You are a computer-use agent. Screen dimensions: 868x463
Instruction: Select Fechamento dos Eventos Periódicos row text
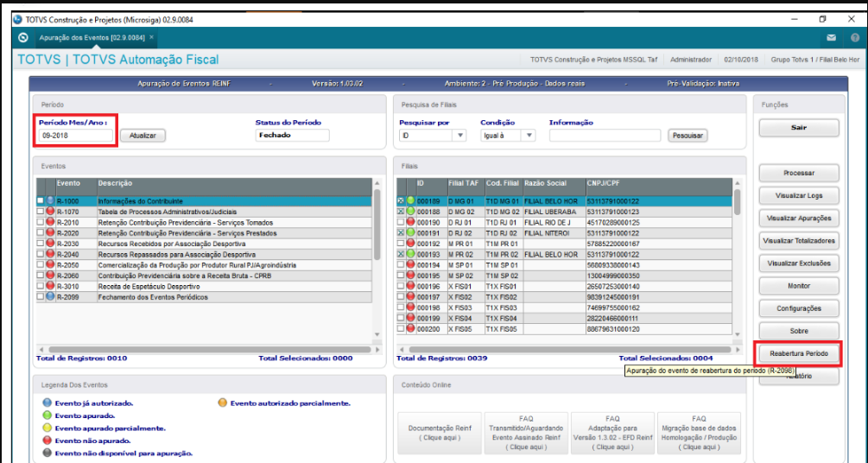coord(153,297)
